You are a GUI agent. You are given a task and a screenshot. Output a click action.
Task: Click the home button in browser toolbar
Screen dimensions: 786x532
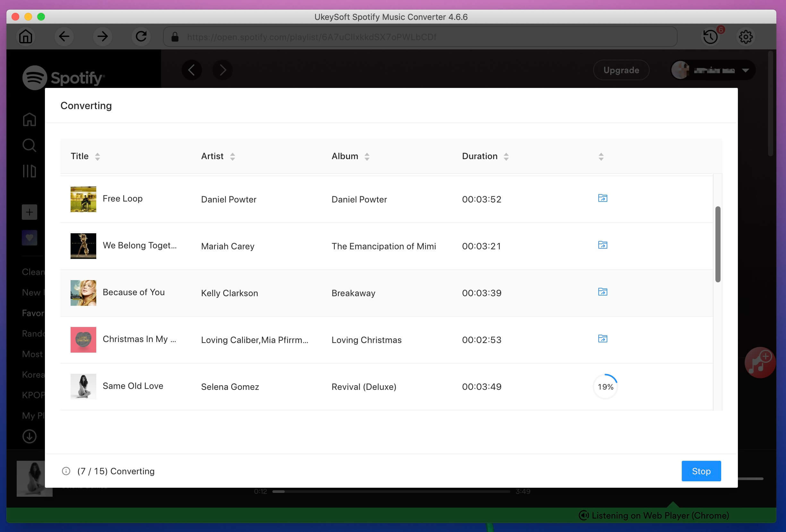pyautogui.click(x=25, y=37)
